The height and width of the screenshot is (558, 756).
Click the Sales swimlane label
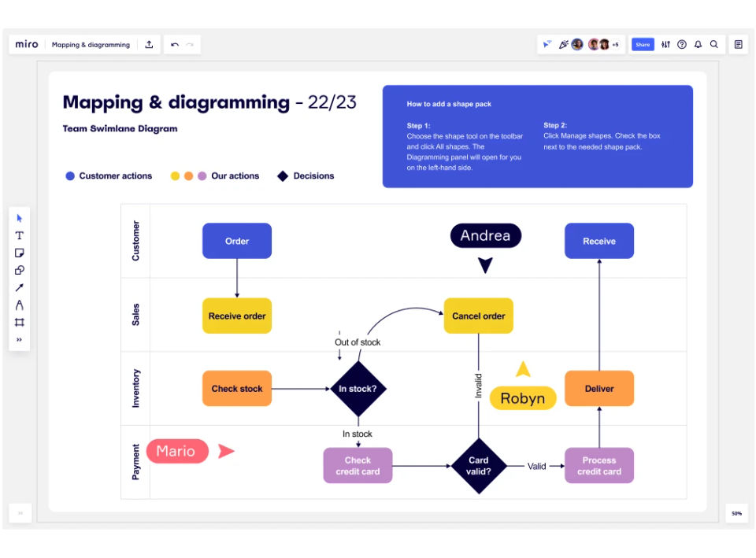[x=135, y=315]
